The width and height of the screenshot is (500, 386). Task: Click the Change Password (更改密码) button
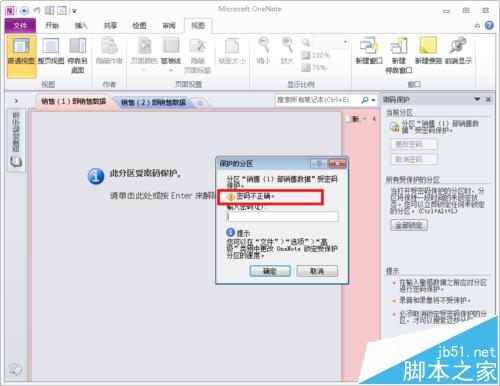[414, 144]
